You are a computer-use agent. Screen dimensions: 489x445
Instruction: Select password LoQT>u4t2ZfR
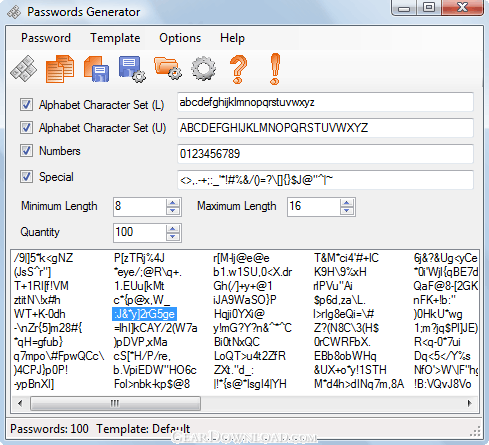pyautogui.click(x=250, y=356)
